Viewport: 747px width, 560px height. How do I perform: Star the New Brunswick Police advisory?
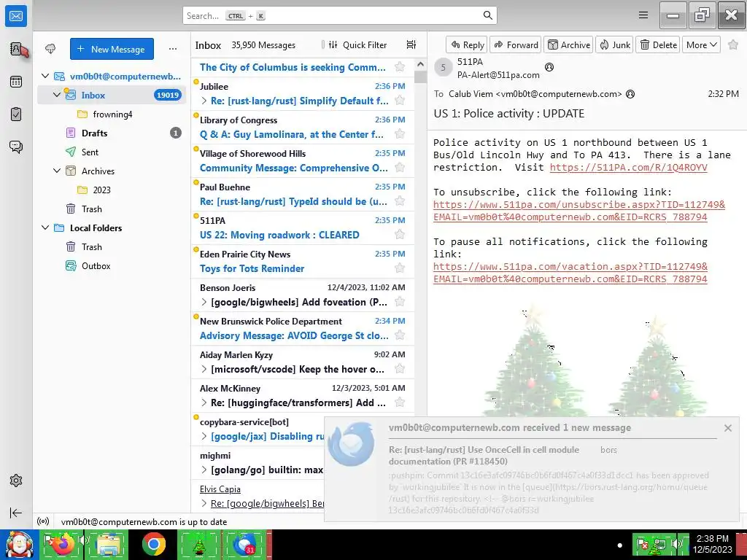click(400, 335)
